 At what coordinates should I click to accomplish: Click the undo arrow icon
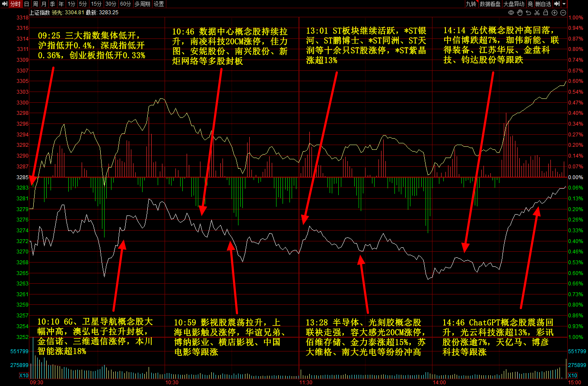[528, 13]
